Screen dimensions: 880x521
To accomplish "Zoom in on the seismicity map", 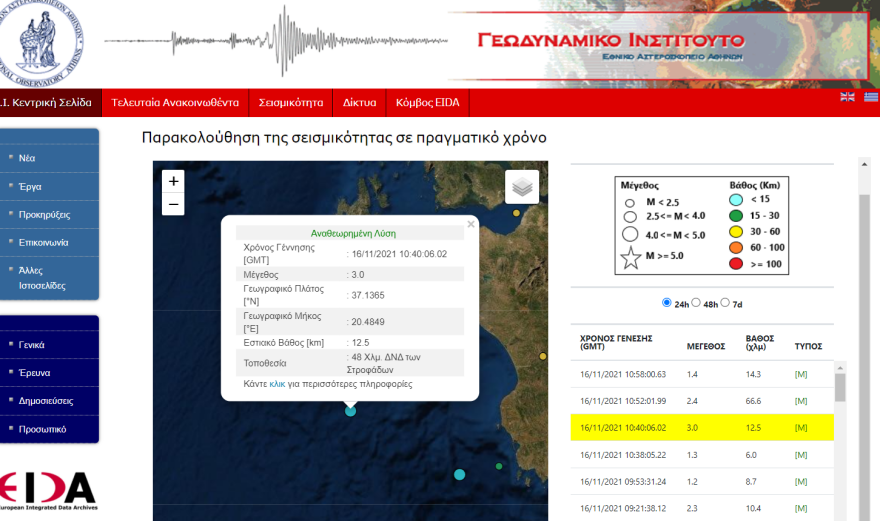I will point(173,181).
